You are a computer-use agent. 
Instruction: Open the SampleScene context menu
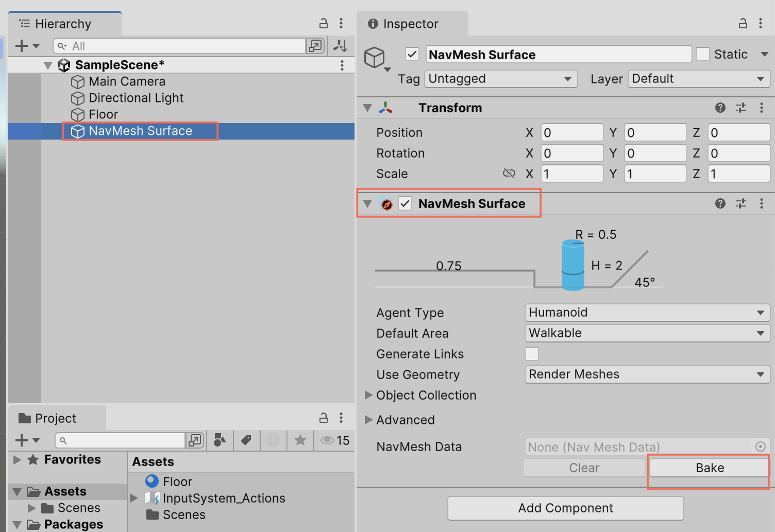pyautogui.click(x=342, y=65)
